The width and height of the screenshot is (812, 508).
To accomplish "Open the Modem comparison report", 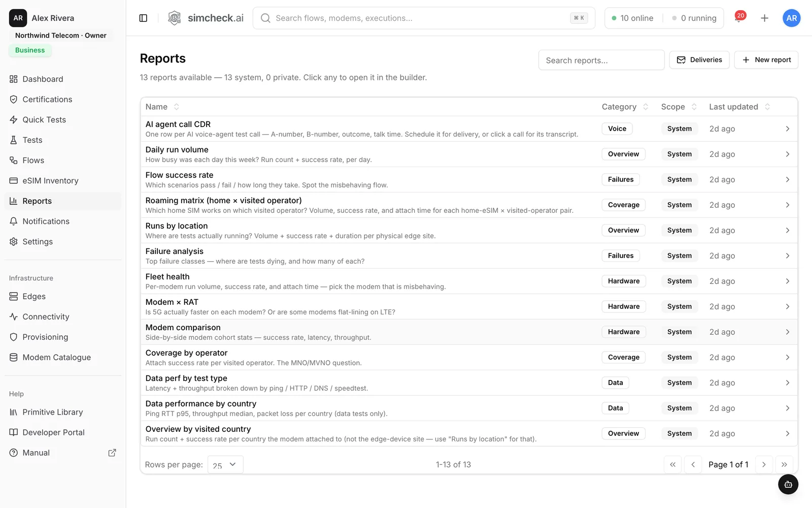I will [x=469, y=332].
